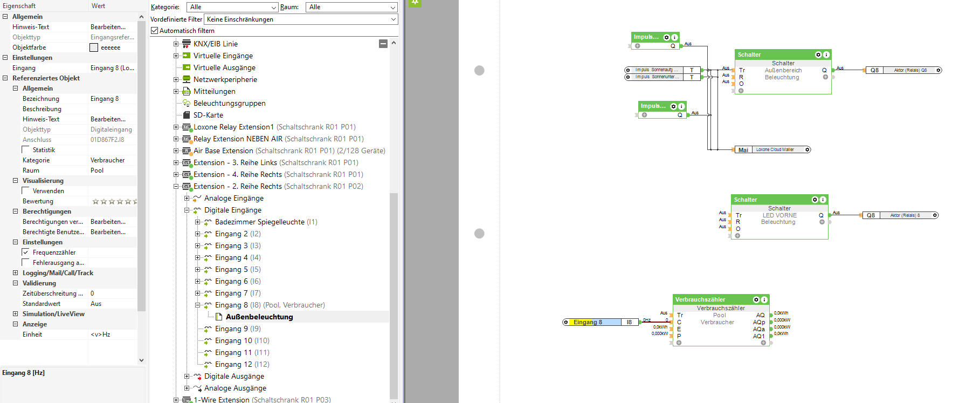
Task: Expand Relay Extension NEBEN AIR node
Action: [x=176, y=139]
